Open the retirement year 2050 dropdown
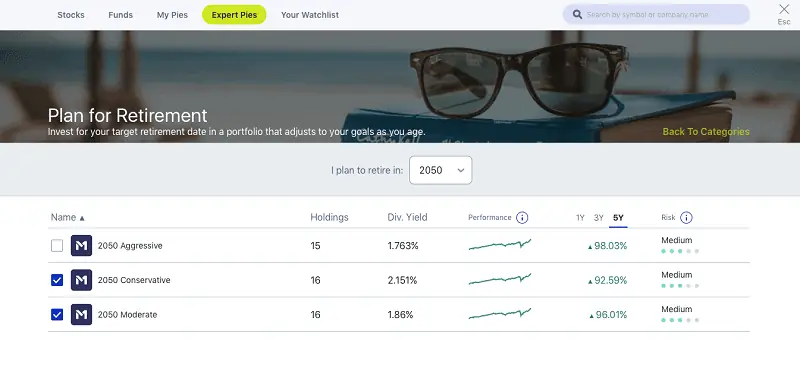 tap(440, 170)
